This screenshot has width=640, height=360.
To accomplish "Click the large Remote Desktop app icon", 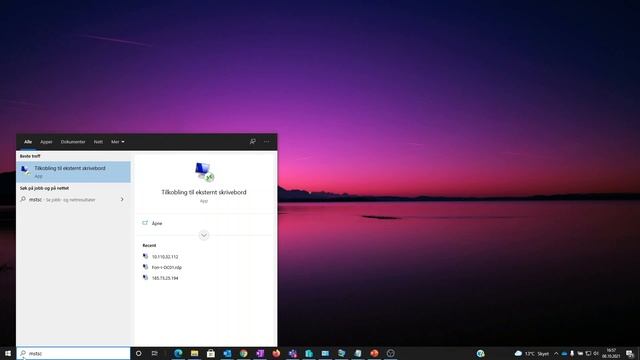I will coord(204,172).
